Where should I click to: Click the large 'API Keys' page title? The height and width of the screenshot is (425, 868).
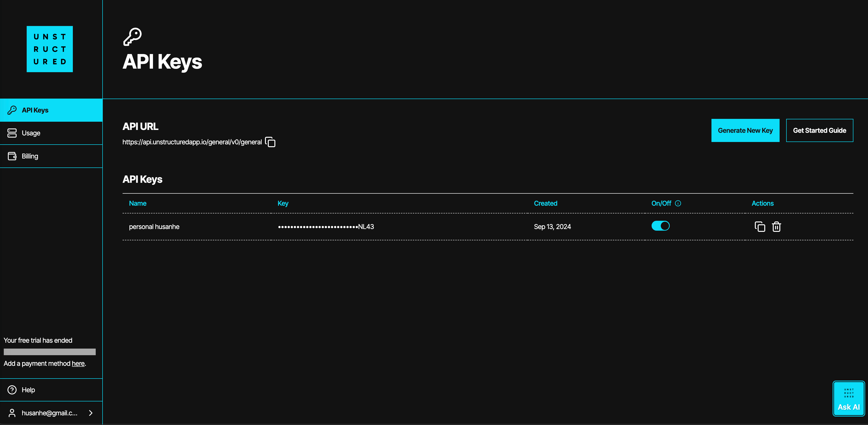click(x=162, y=62)
